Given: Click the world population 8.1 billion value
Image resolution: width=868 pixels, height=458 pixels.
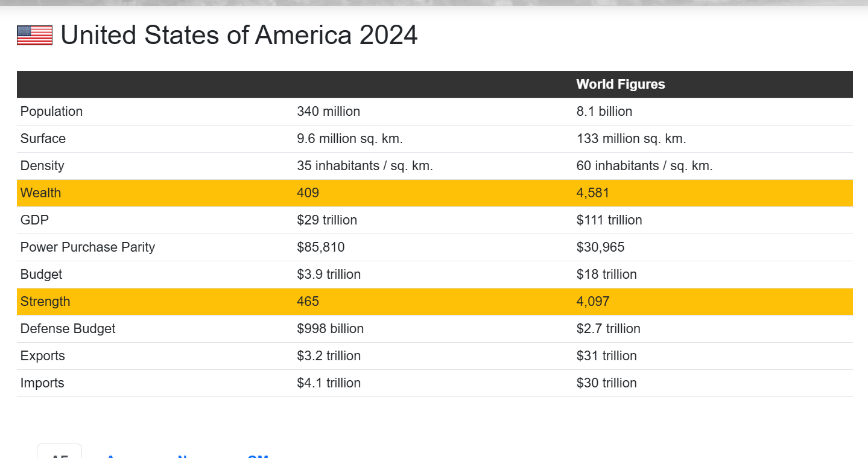Looking at the screenshot, I should click(x=604, y=112).
